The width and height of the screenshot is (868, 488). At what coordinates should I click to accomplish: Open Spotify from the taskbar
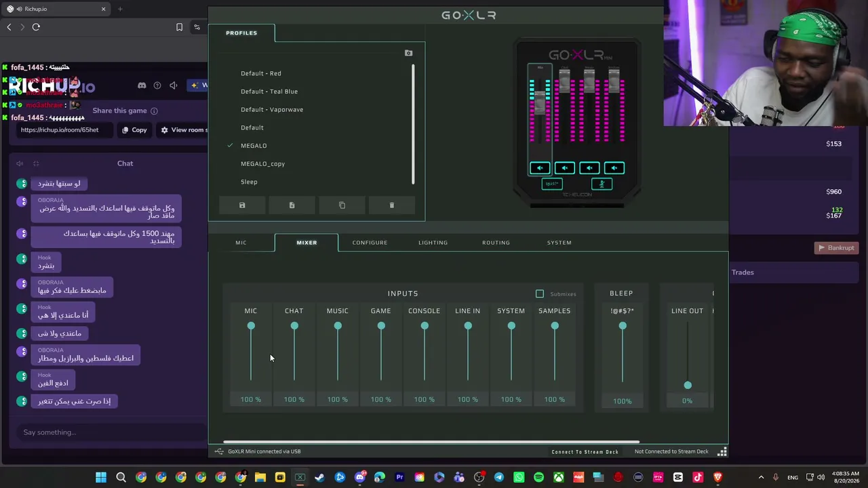pos(538,478)
